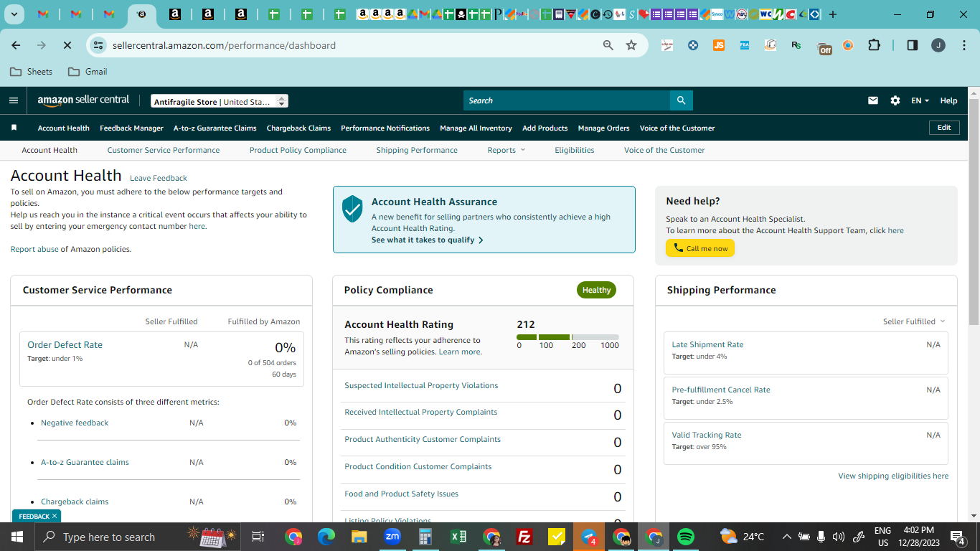Open Manage All Inventory in the top bar
980x551 pixels.
pyautogui.click(x=476, y=128)
